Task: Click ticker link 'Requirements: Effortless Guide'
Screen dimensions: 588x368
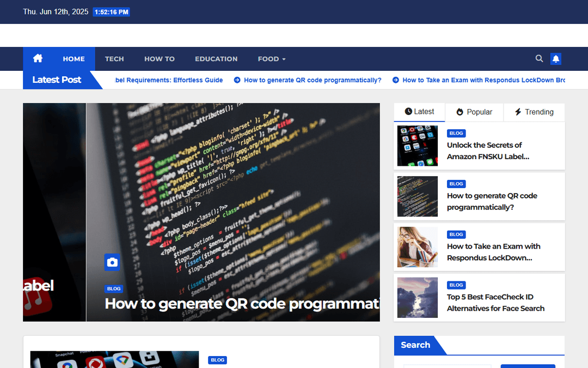Action: click(x=169, y=80)
